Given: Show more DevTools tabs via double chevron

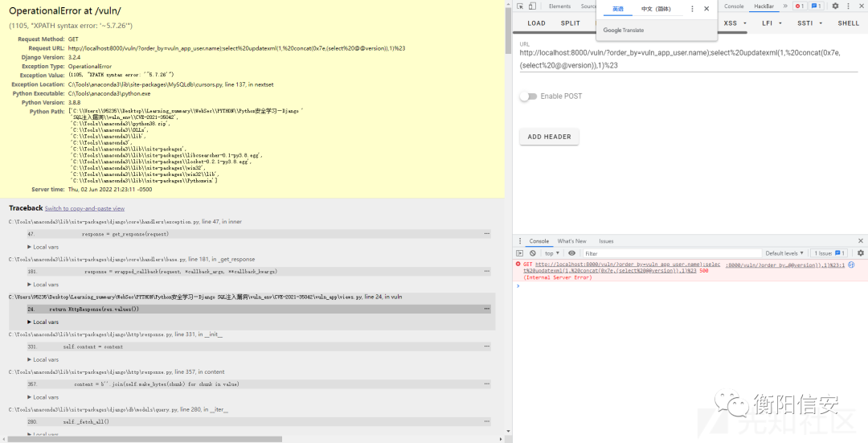Looking at the screenshot, I should [x=784, y=6].
